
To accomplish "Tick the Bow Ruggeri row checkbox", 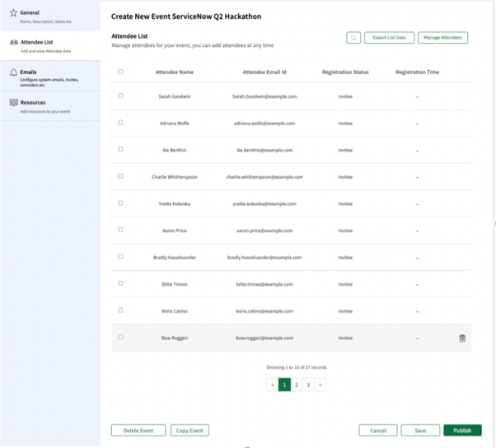I will [x=120, y=337].
